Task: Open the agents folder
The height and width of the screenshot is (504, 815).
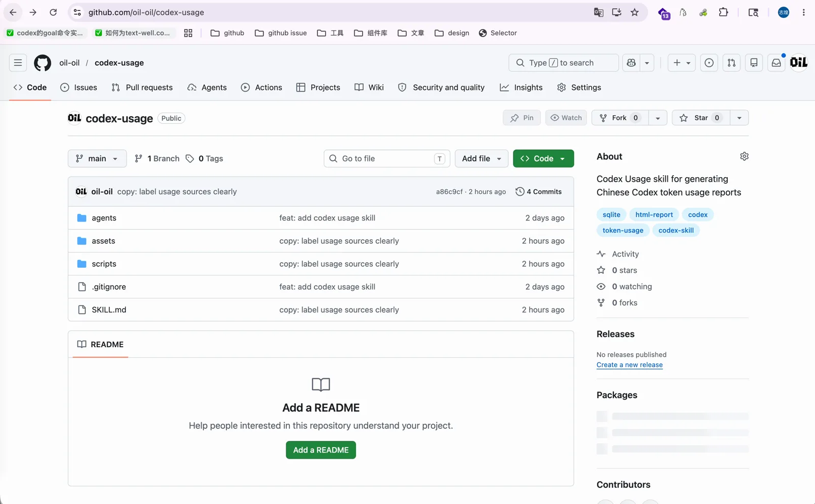Action: pyautogui.click(x=104, y=218)
